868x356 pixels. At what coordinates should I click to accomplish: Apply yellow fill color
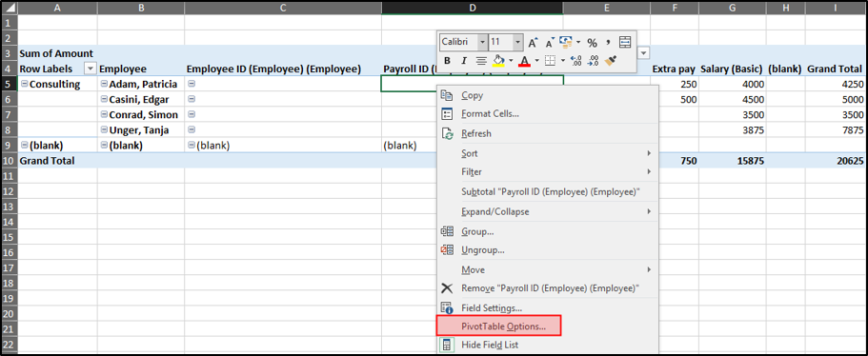click(498, 61)
